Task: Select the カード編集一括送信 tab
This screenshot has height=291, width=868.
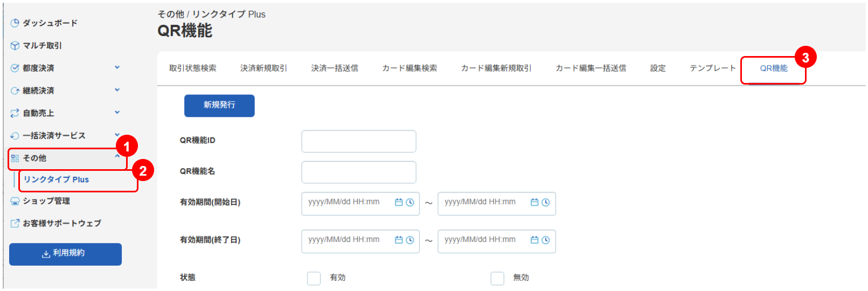Action: tap(591, 68)
